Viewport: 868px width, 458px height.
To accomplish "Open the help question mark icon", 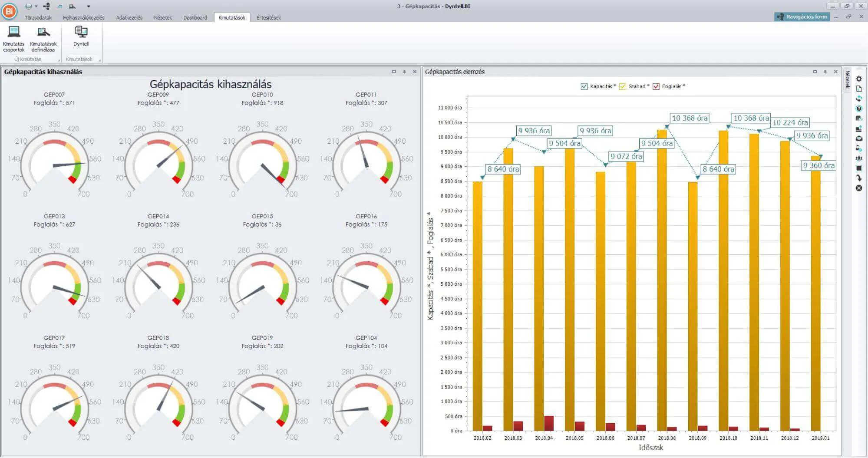I will point(858,109).
